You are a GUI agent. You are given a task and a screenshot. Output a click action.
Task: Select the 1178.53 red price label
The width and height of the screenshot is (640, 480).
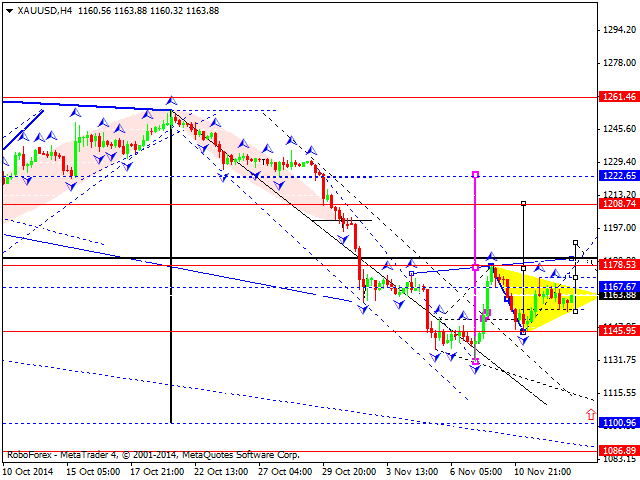click(x=619, y=265)
